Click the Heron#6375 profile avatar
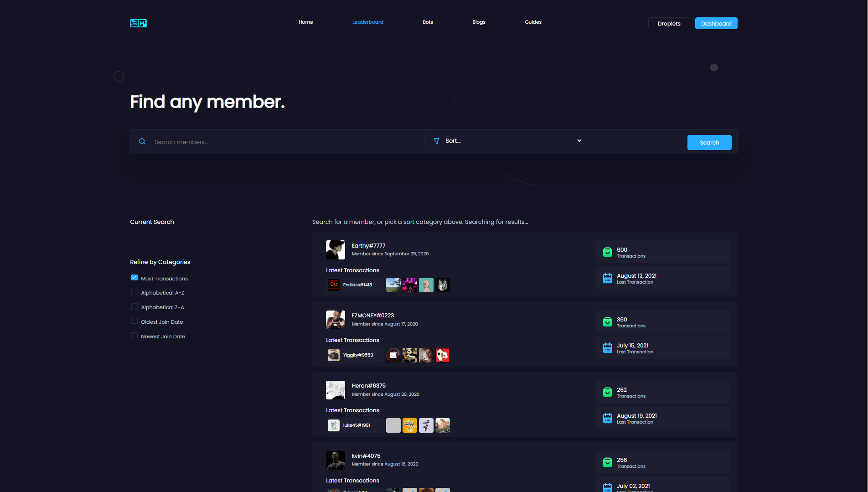 (x=335, y=390)
